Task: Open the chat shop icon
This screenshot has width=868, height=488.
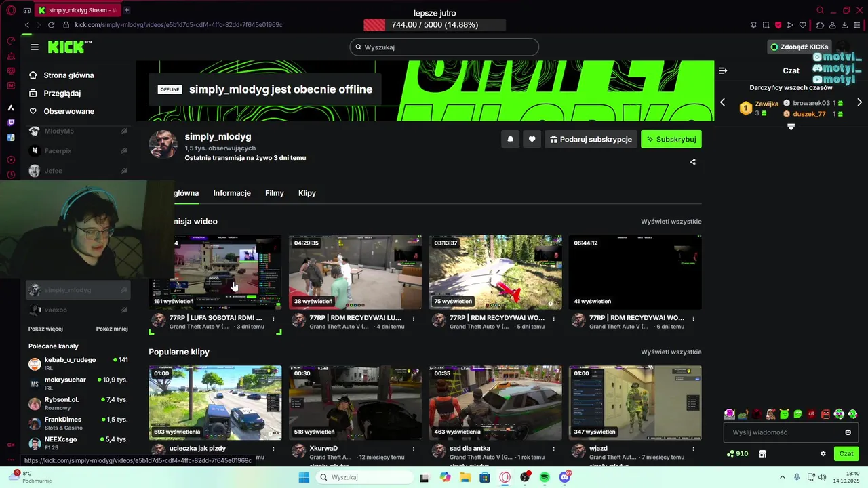Action: point(762,454)
